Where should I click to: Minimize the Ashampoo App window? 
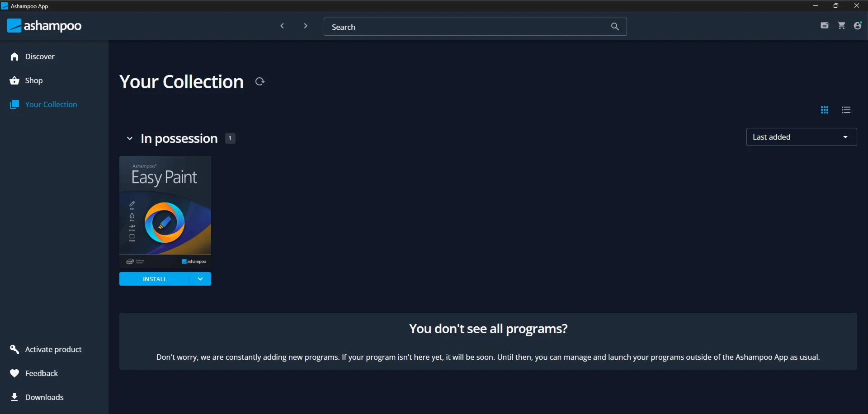click(x=816, y=6)
